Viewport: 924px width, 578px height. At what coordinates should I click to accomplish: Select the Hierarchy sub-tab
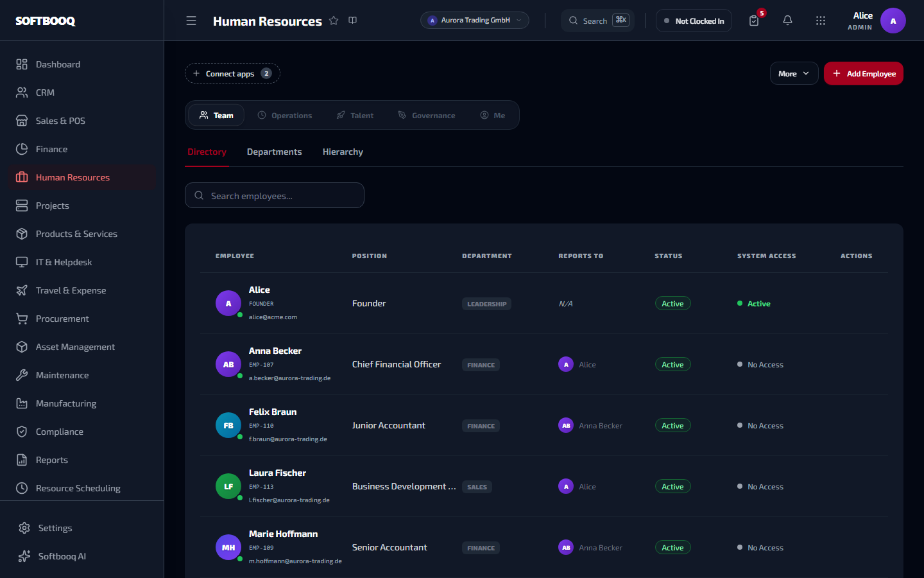343,152
